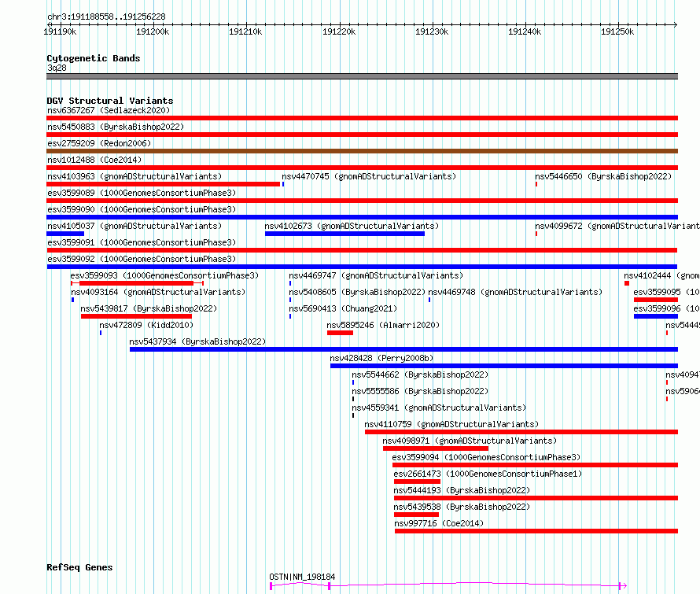Click the blue nsv4102673 variant bar
This screenshot has height=594, width=700.
click(344, 234)
